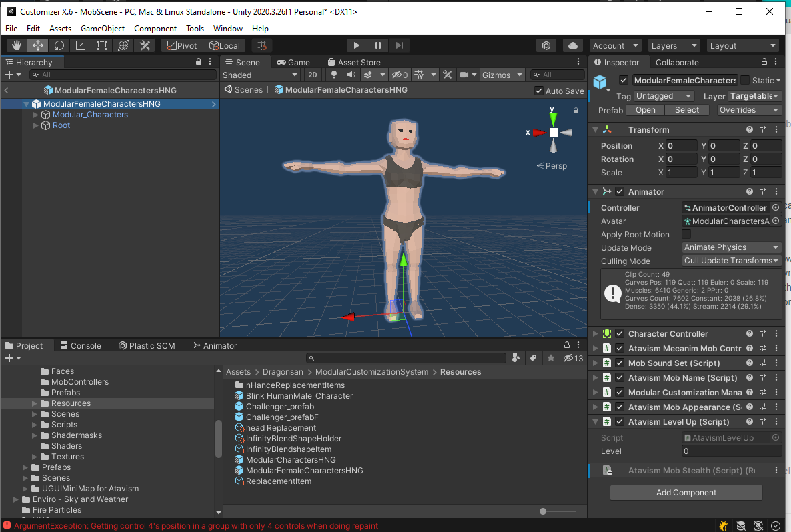Toggle scene lighting bulb icon

pyautogui.click(x=335, y=75)
